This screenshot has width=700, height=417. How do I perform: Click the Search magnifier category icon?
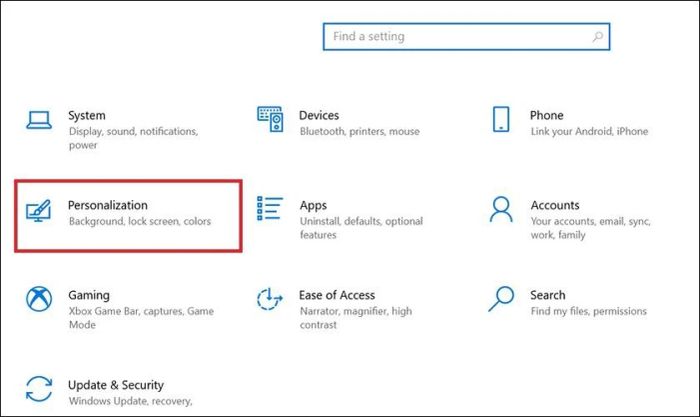click(x=502, y=299)
